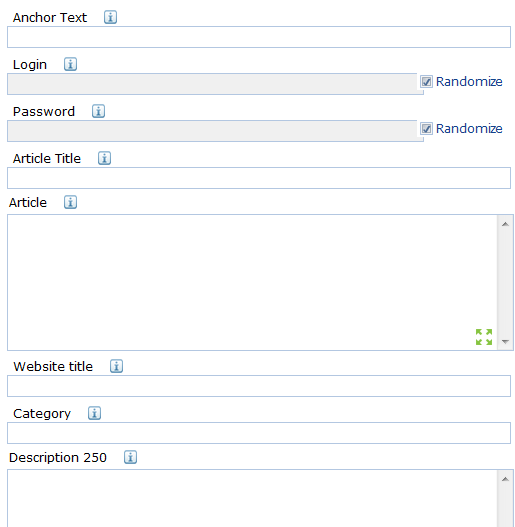Click the Randomize label beside Password field
The width and height of the screenshot is (515, 527).
[x=469, y=129]
